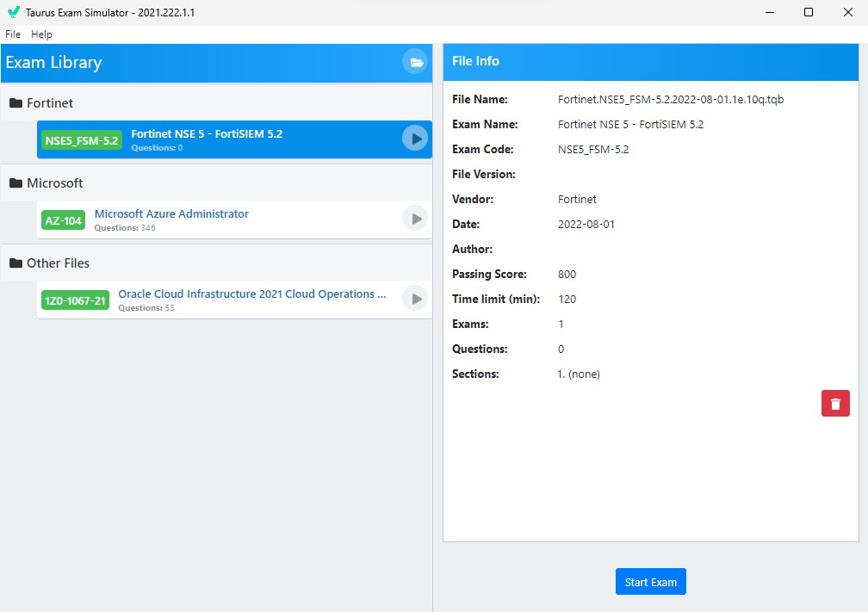
Task: Select the NSE5_FSM-5.2 code badge
Action: 82,140
